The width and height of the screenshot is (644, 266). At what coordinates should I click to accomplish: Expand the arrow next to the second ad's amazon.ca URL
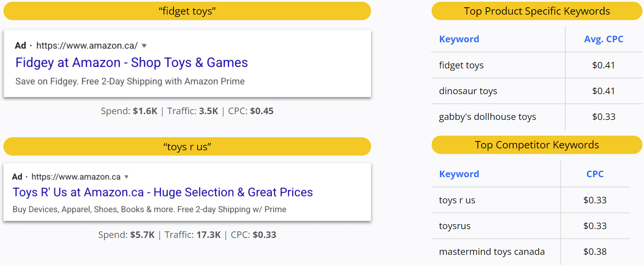coord(126,177)
